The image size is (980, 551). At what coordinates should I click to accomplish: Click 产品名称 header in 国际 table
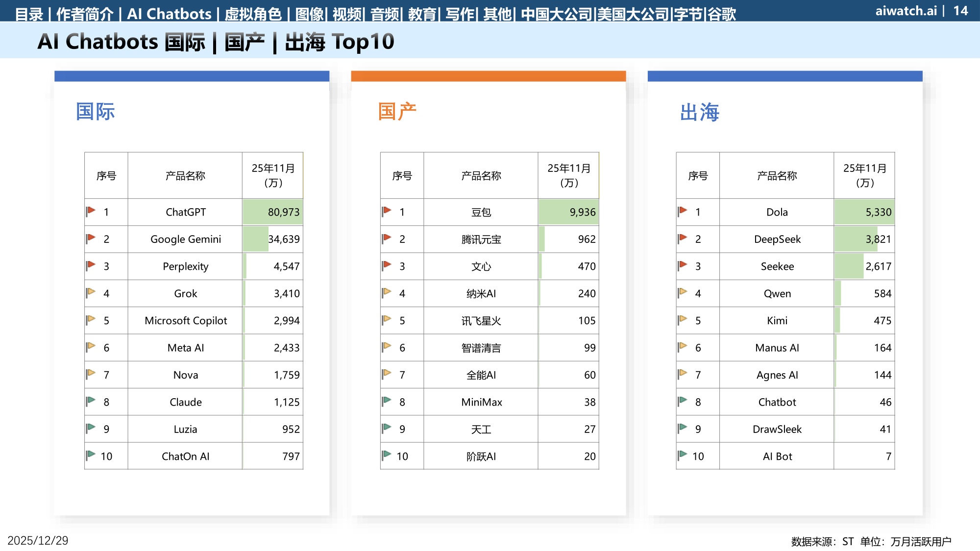pyautogui.click(x=185, y=175)
